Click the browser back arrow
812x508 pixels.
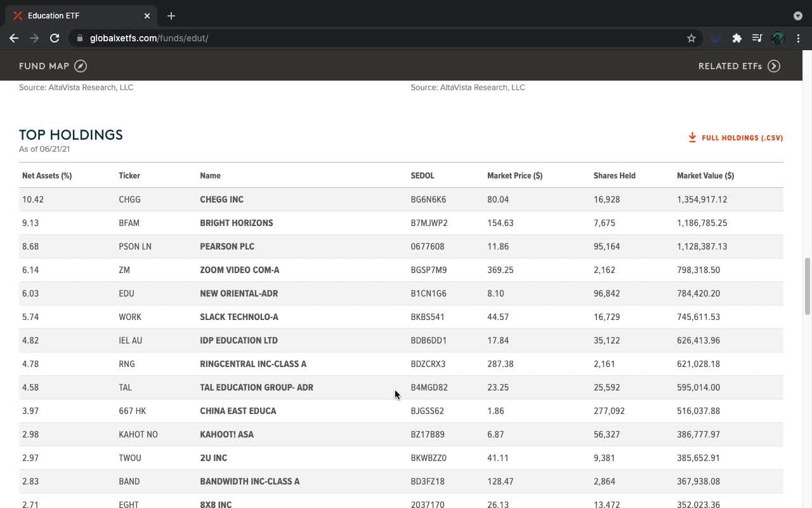[14, 38]
